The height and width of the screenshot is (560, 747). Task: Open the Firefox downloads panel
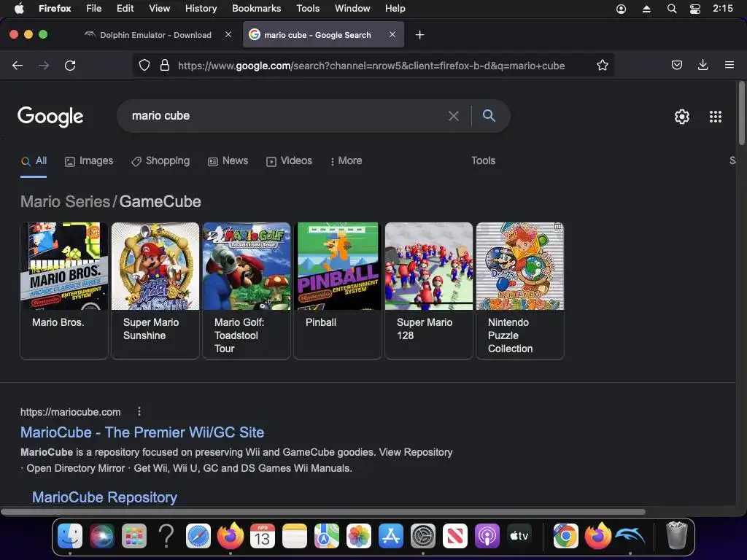click(703, 65)
